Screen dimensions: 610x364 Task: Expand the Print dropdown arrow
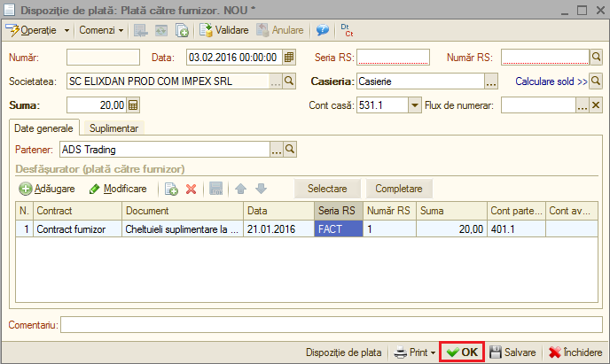coord(433,352)
